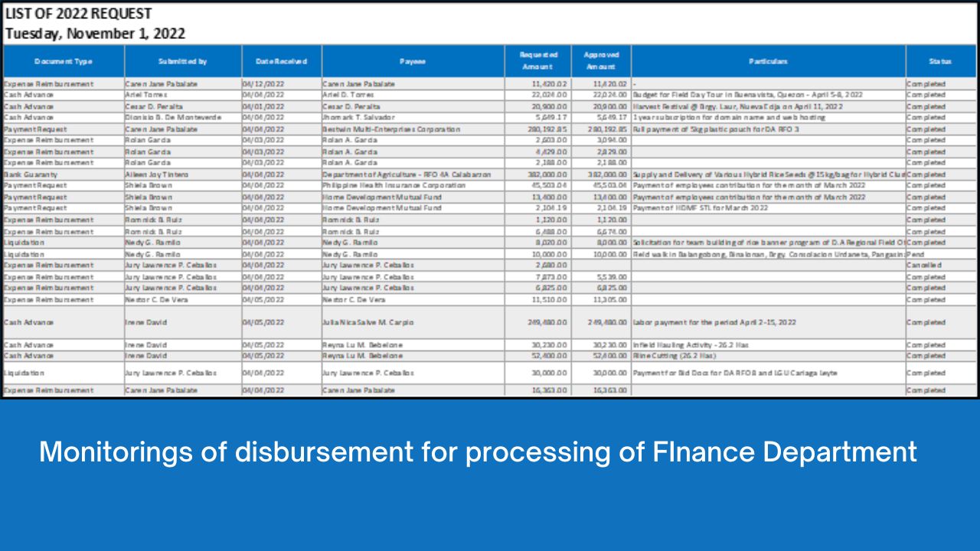
Task: Click the 'Document Type' column header
Action: pos(64,60)
